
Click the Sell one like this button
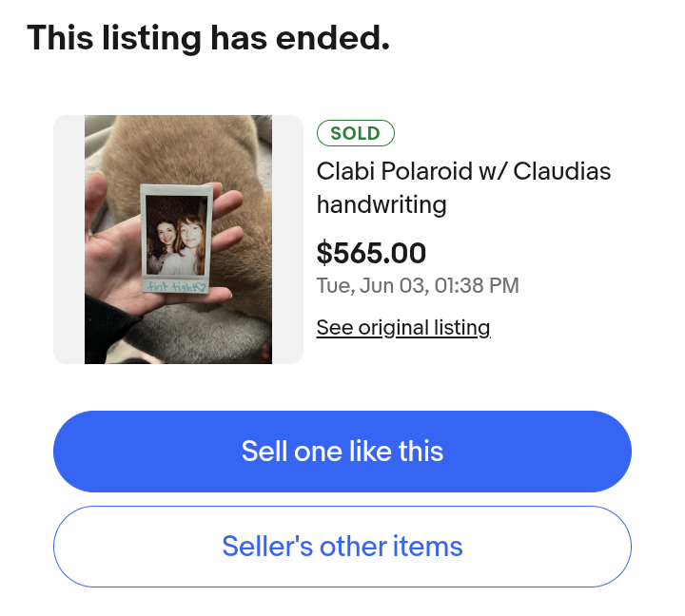pyautogui.click(x=342, y=451)
